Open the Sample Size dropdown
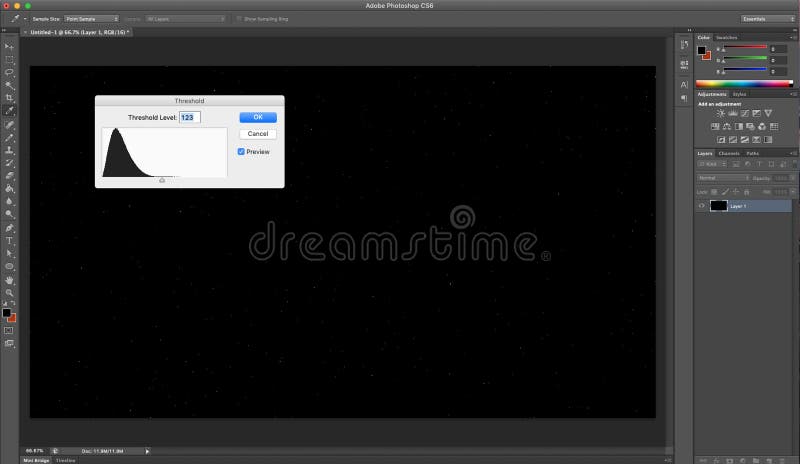 [x=92, y=19]
